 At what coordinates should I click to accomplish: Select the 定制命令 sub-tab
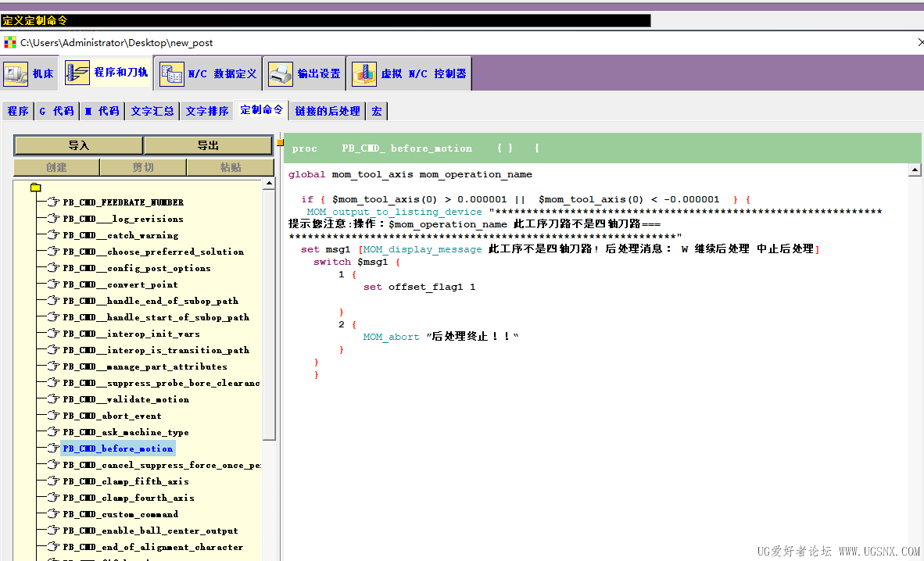pyautogui.click(x=261, y=109)
